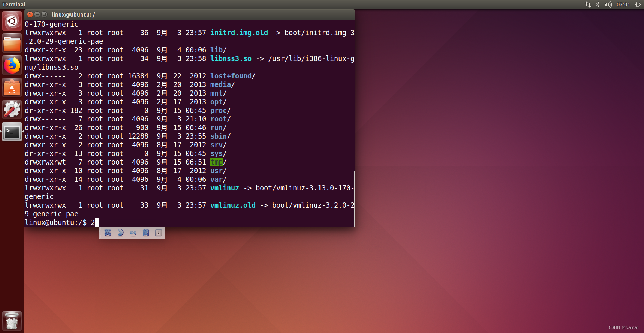Viewport: 644px width, 333px height.
Task: Open input method info button
Action: [x=159, y=233]
